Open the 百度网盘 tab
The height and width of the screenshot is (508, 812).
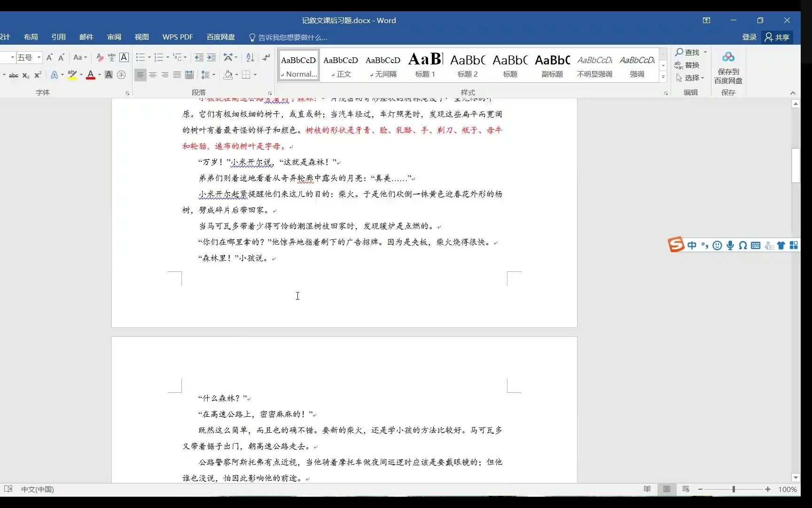coord(220,37)
